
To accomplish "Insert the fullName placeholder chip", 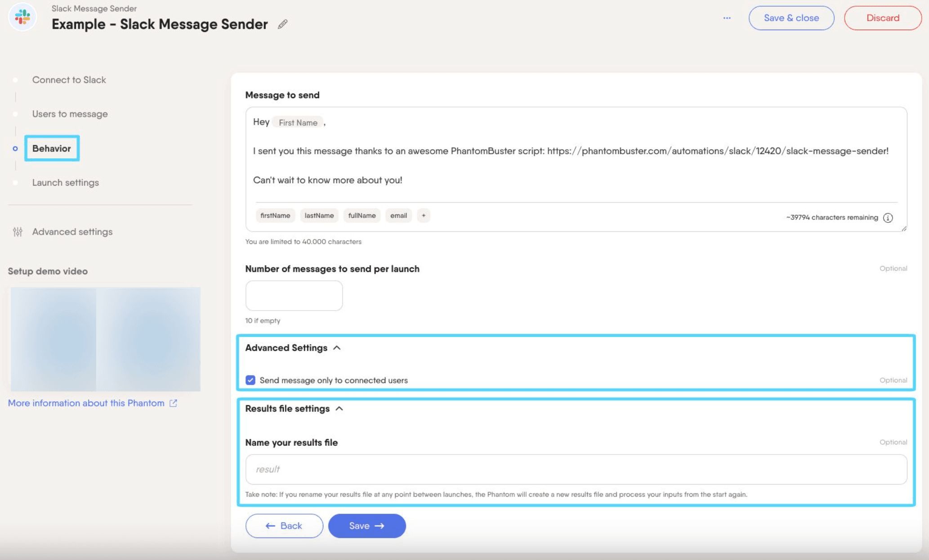I will pyautogui.click(x=362, y=216).
